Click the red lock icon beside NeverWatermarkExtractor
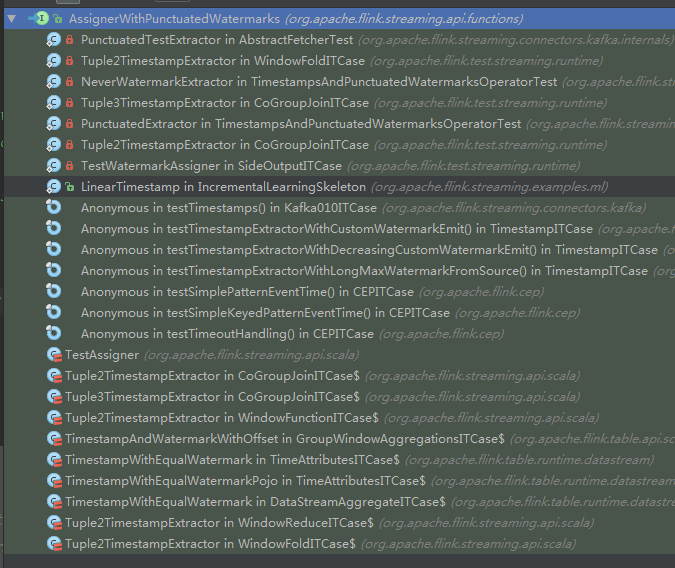675x568 pixels. point(69,82)
